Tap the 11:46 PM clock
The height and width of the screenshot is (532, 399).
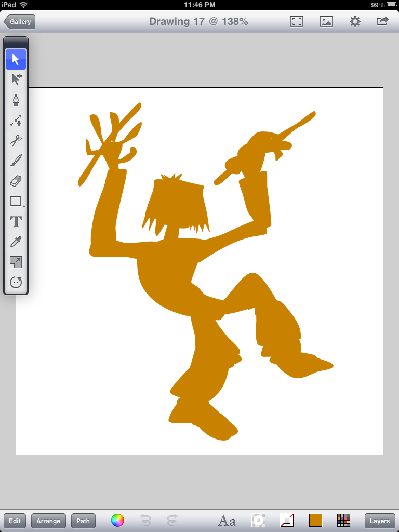click(199, 5)
